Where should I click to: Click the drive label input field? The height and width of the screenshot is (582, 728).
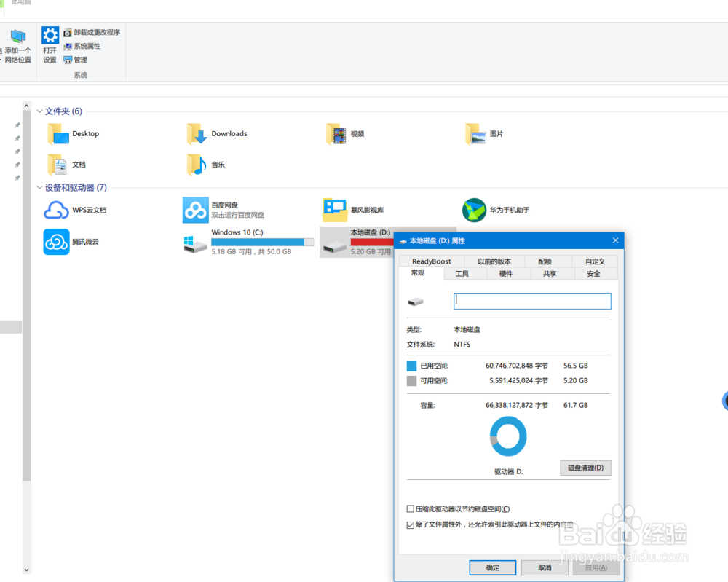coord(531,300)
